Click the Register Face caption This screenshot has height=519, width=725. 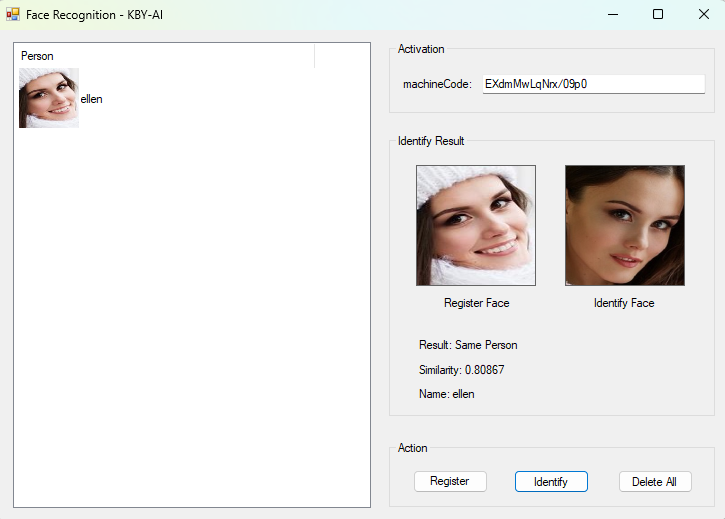(x=476, y=302)
